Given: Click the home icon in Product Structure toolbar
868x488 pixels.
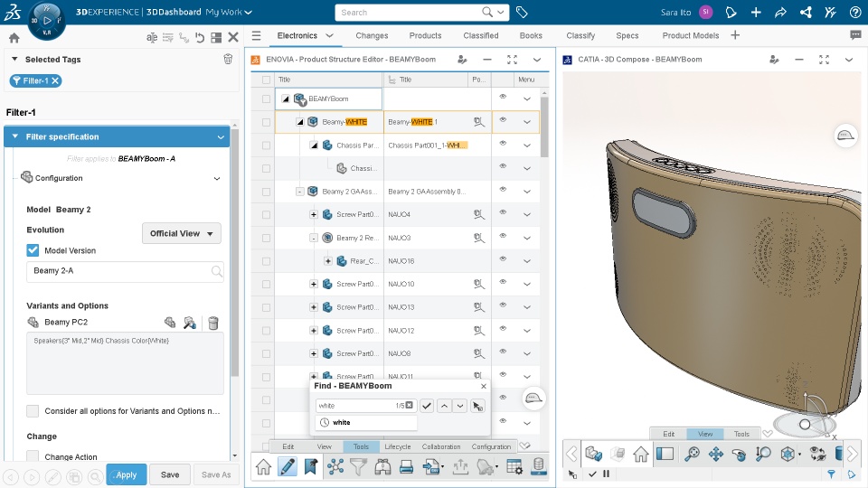Looking at the screenshot, I should [x=263, y=467].
